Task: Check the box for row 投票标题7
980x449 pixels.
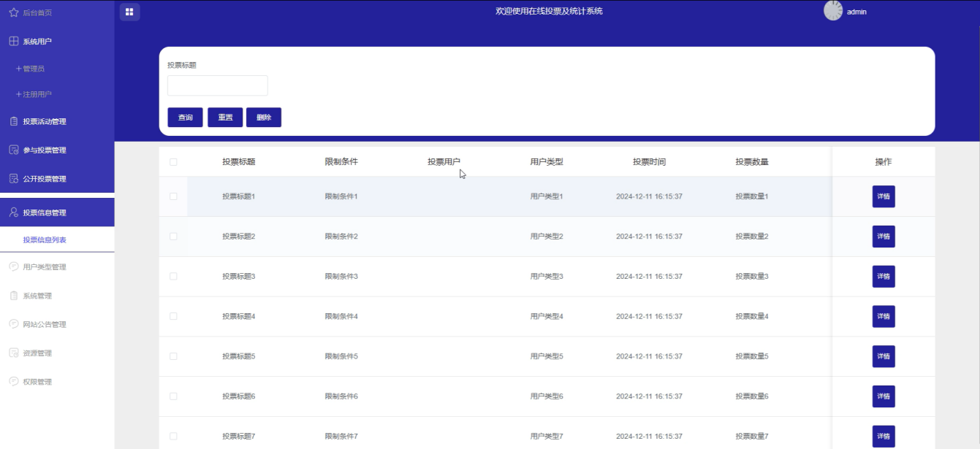Action: pos(173,436)
